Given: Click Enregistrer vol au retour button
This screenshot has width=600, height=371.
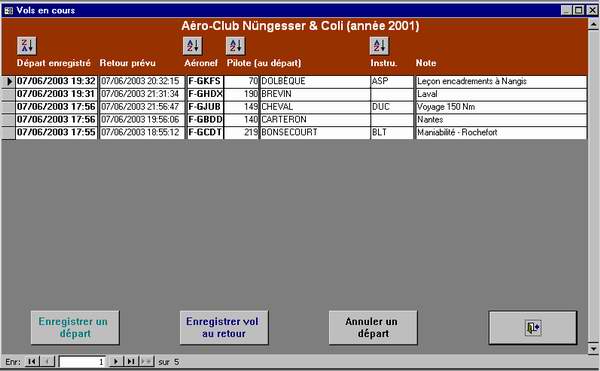Looking at the screenshot, I should 224,328.
